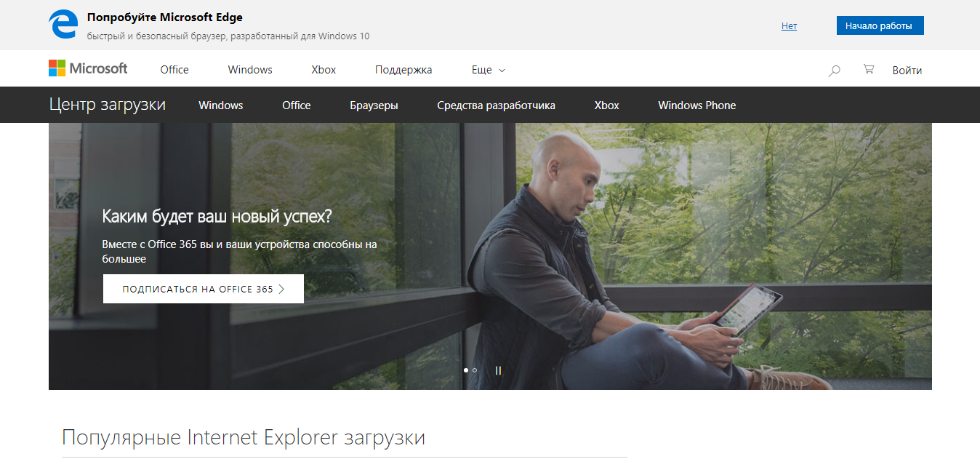Pause the carousel slideshow
Viewport: 980px width, 459px height.
click(498, 370)
